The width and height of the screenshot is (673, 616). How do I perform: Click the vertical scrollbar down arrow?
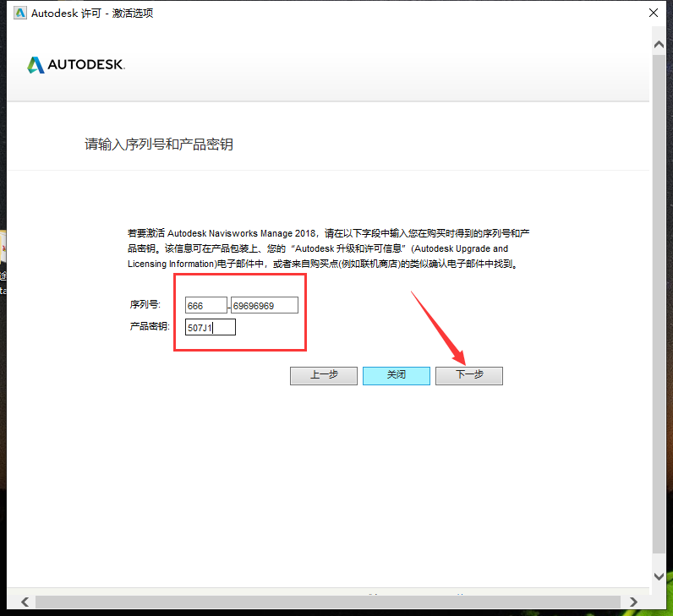659,576
